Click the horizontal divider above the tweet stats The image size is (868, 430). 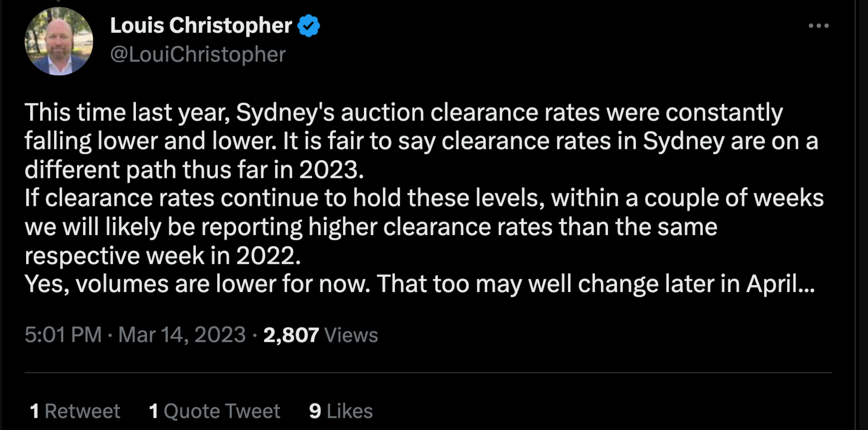click(x=428, y=373)
